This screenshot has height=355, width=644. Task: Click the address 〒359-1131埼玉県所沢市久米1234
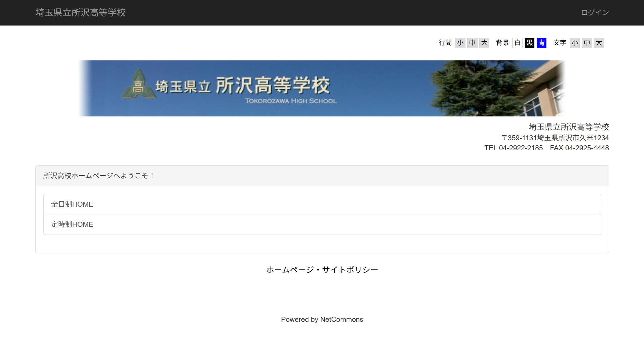click(x=555, y=138)
